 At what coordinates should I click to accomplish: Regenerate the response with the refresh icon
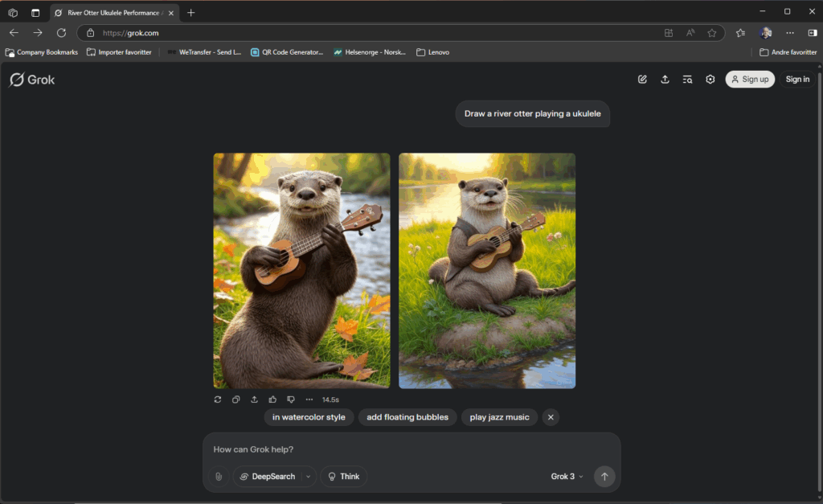click(218, 400)
